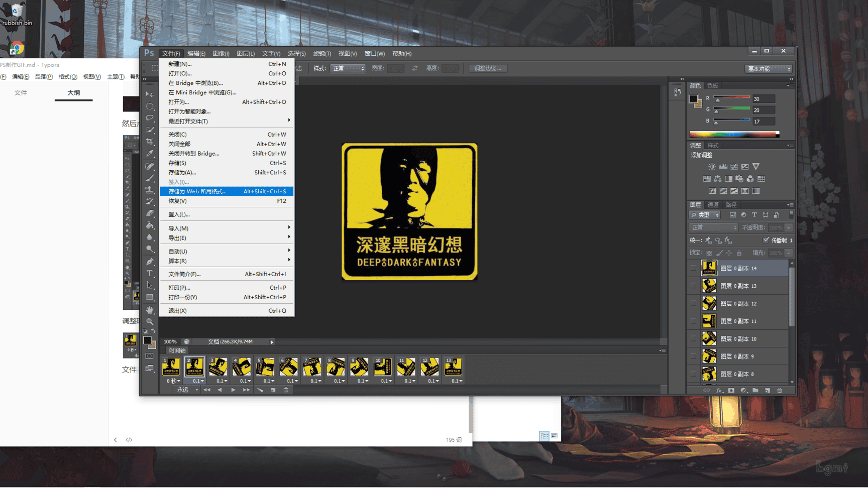Switch to the 通道 tab

click(713, 205)
